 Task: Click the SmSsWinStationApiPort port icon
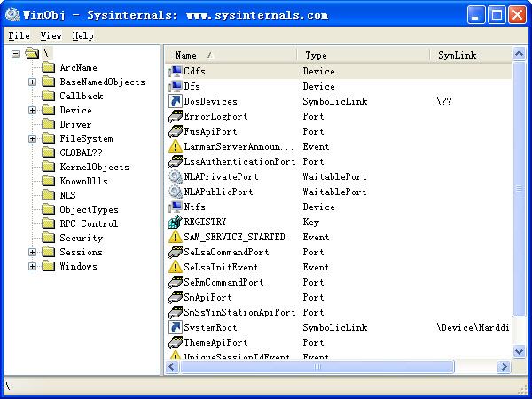click(176, 312)
